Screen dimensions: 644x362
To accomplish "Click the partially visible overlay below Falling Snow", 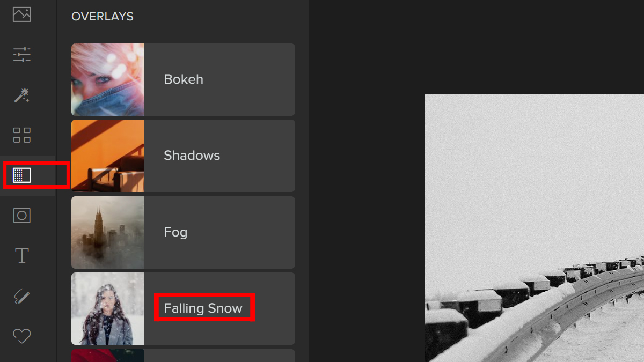I will click(183, 356).
